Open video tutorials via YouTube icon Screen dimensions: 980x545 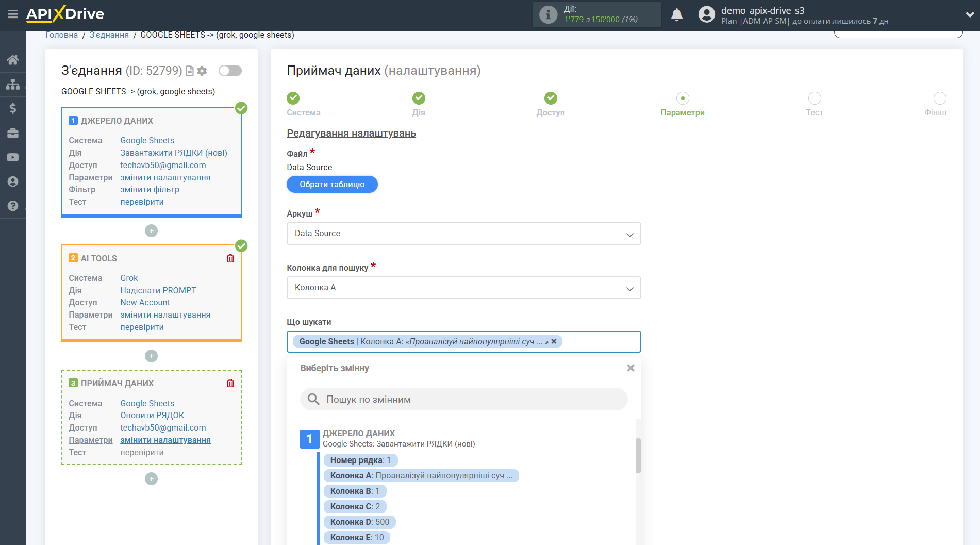click(x=12, y=157)
